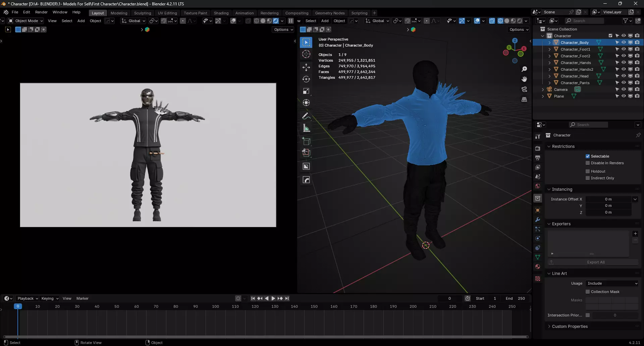Open the Particles properties tab

pyautogui.click(x=538, y=229)
